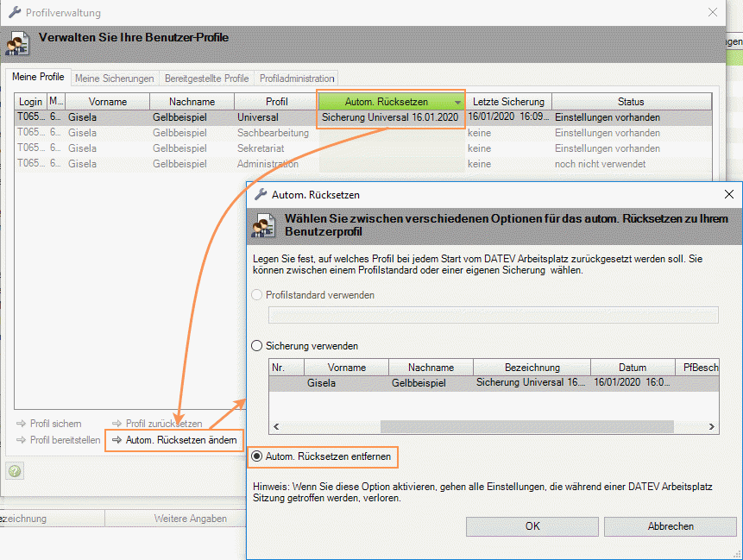Select 'Sicherung verwenden' radio option
Image resolution: width=743 pixels, height=560 pixels.
(256, 346)
